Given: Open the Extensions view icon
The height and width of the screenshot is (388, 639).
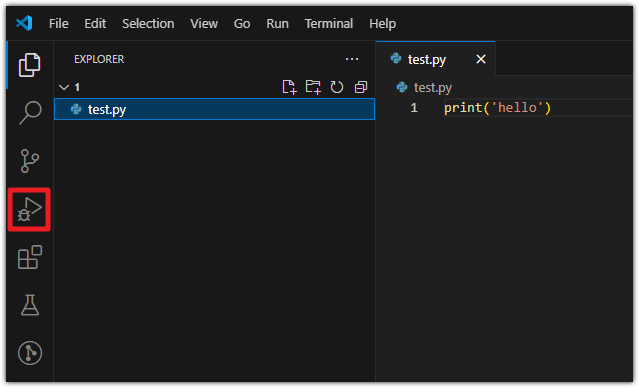Looking at the screenshot, I should pos(30,257).
